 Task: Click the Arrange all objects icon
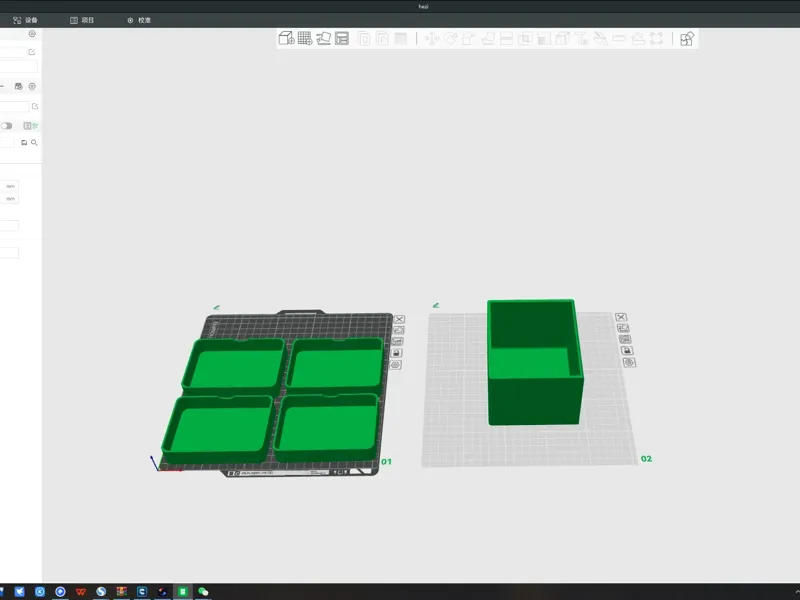342,38
